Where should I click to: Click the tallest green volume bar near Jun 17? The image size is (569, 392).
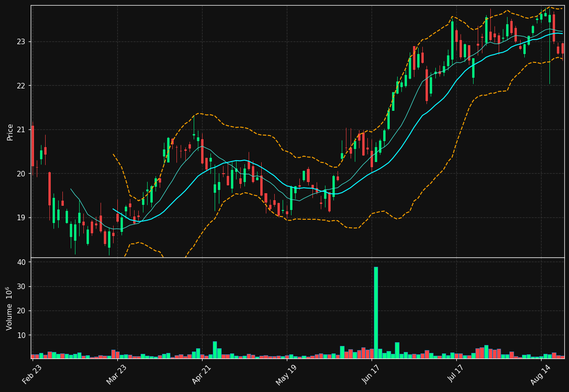coord(376,312)
